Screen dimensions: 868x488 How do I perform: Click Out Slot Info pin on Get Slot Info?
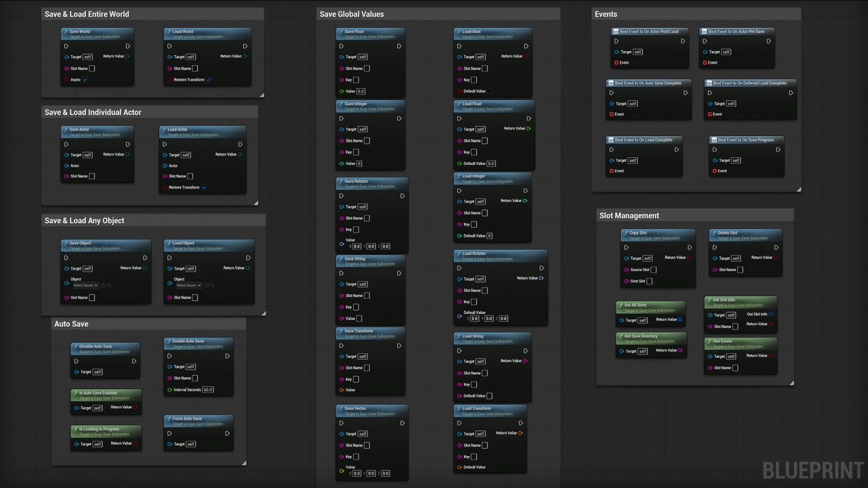771,314
